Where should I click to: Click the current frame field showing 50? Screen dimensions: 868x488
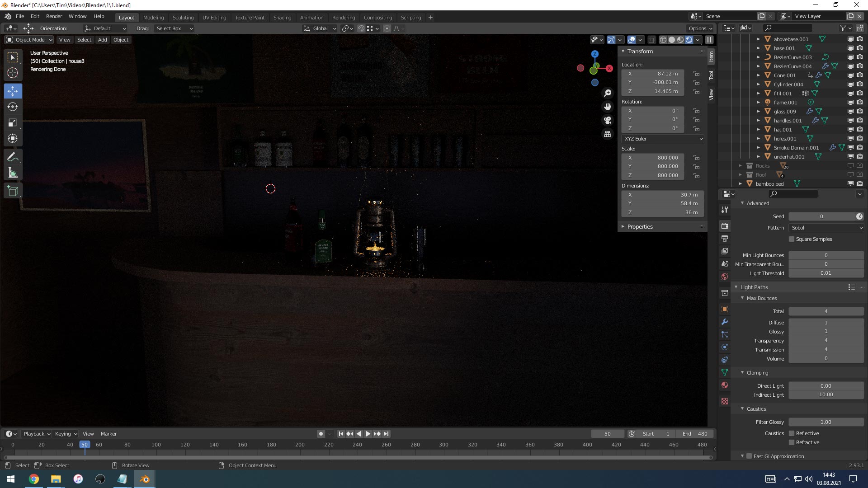[608, 434]
